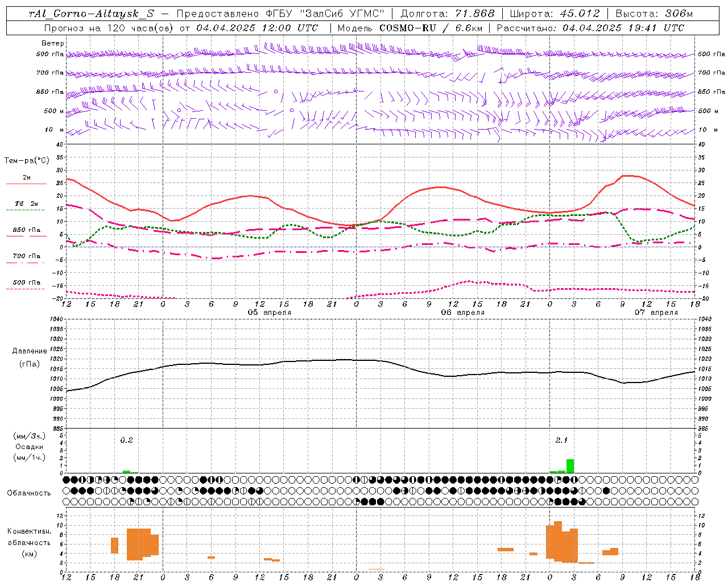
Task: Click the 2м temperature legend entry
Action: pos(26,178)
